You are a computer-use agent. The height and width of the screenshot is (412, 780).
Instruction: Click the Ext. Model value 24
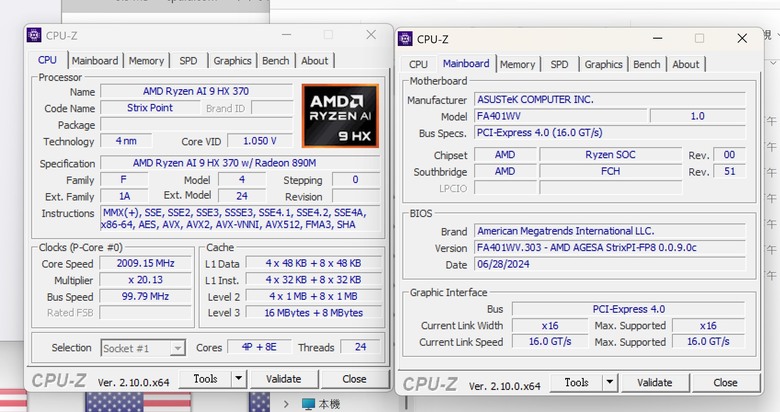tap(242, 196)
